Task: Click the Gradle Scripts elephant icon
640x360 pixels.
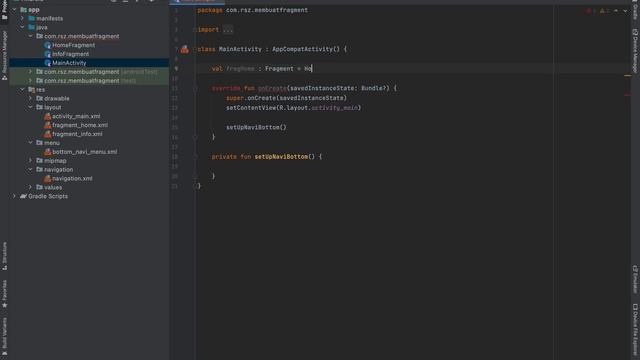Action: (x=23, y=196)
